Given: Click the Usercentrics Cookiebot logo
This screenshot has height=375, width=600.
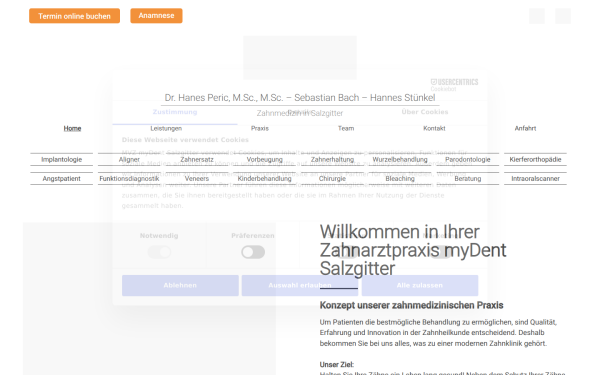Looking at the screenshot, I should point(454,85).
